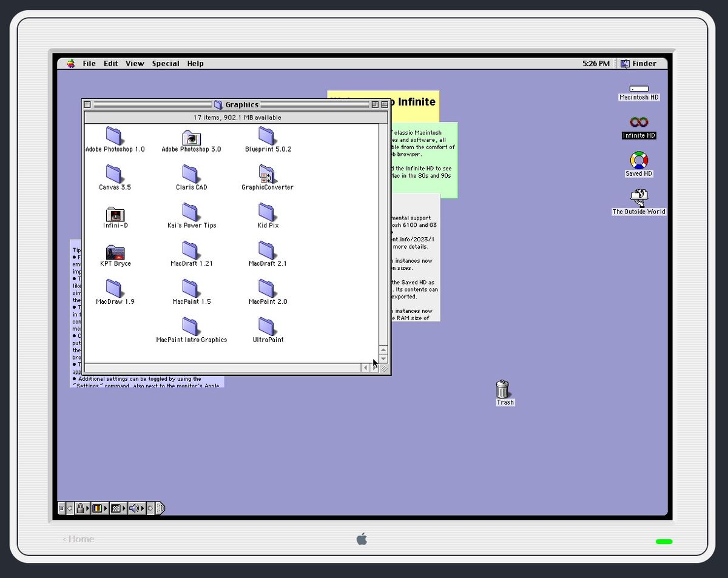The image size is (728, 578).
Task: Select the Saved HD drive icon
Action: coord(639,160)
